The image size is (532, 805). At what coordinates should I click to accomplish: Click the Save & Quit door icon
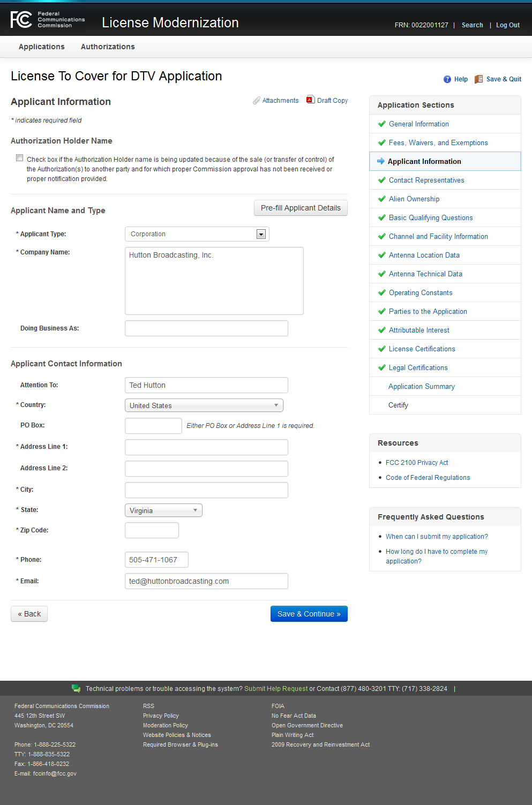point(479,79)
